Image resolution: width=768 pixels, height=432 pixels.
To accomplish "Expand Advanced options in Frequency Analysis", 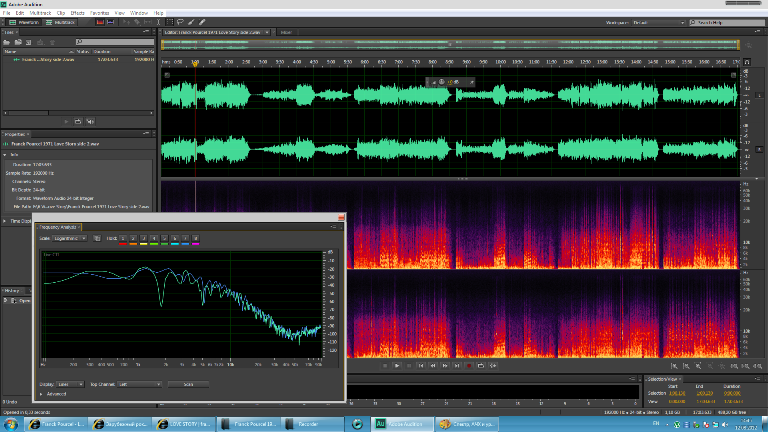I will click(42, 394).
